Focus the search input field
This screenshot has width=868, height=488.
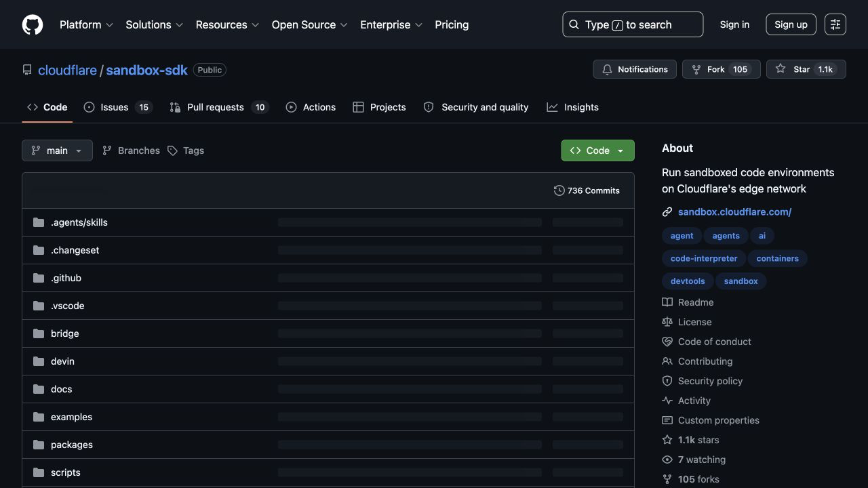pyautogui.click(x=633, y=24)
